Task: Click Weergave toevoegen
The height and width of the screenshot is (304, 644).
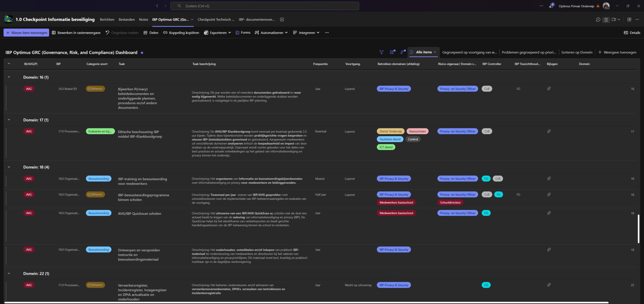Action: 617,52
